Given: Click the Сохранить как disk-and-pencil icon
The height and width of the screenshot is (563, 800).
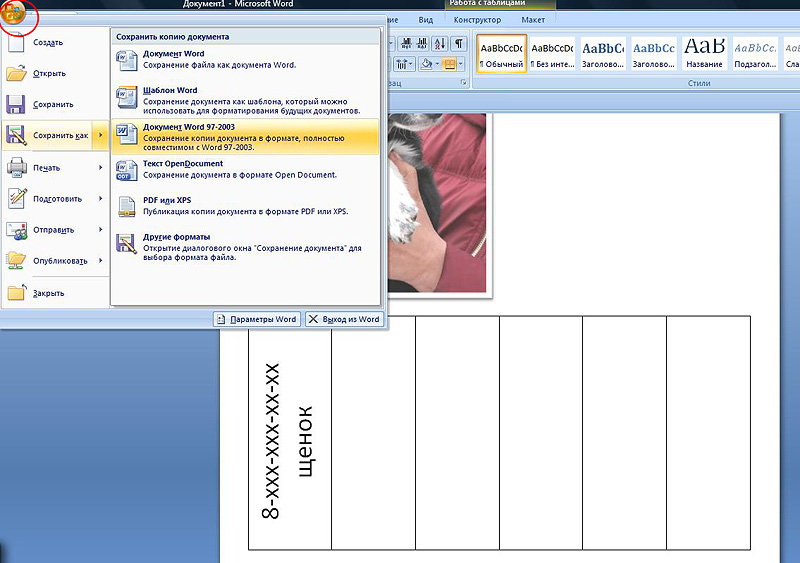Looking at the screenshot, I should click(16, 135).
